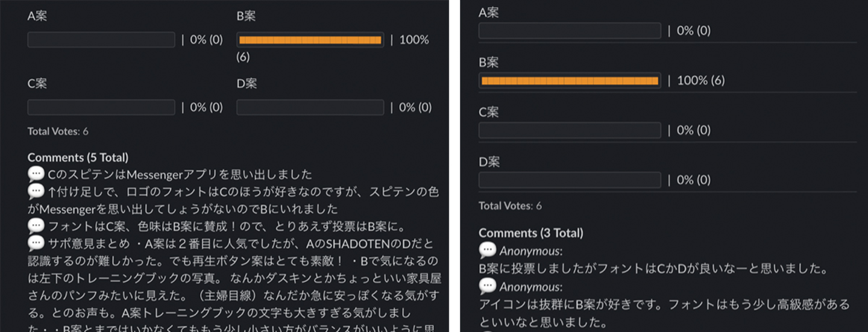Screen dimensions: 868x332
Task: Click the bubble icon beside the second Anonymous comment
Action: tap(487, 286)
